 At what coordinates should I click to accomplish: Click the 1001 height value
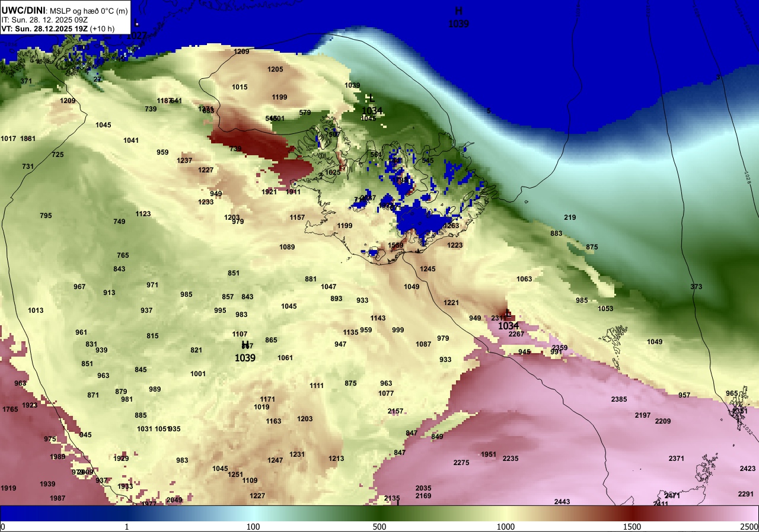pyautogui.click(x=198, y=374)
